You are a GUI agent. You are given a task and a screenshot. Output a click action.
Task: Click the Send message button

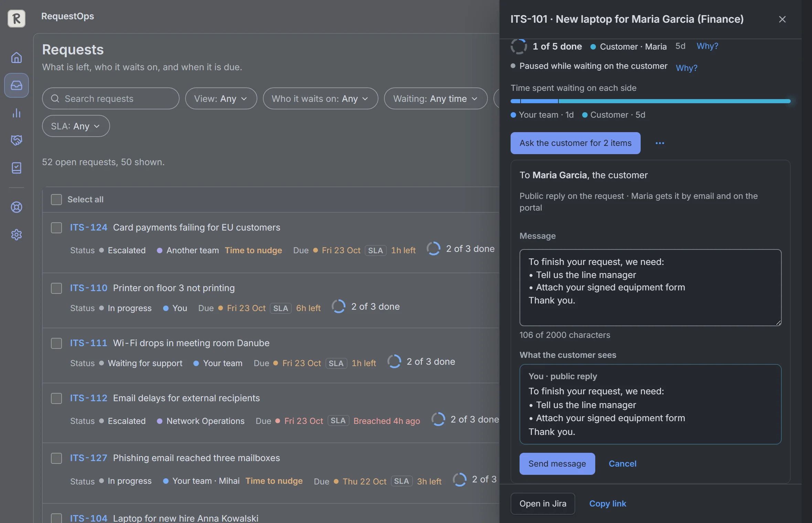click(557, 464)
